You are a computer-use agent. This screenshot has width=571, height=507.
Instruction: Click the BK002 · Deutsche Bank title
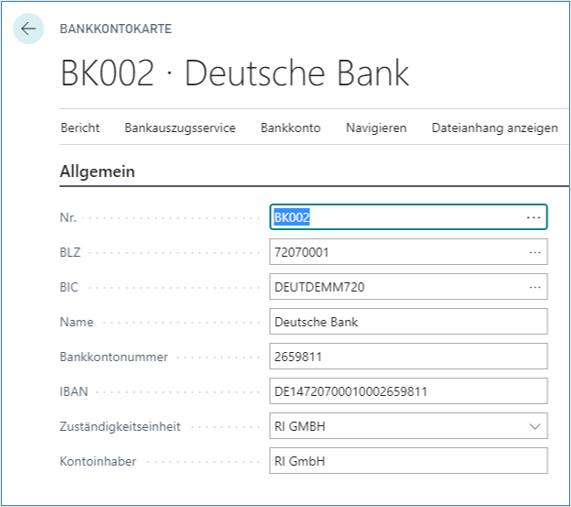pos(235,73)
